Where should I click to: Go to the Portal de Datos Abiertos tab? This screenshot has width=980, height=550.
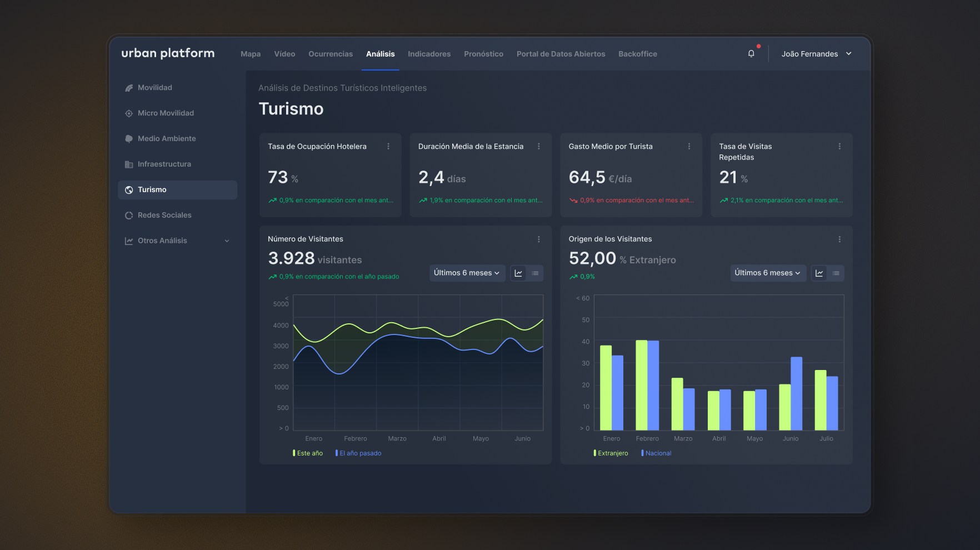561,54
